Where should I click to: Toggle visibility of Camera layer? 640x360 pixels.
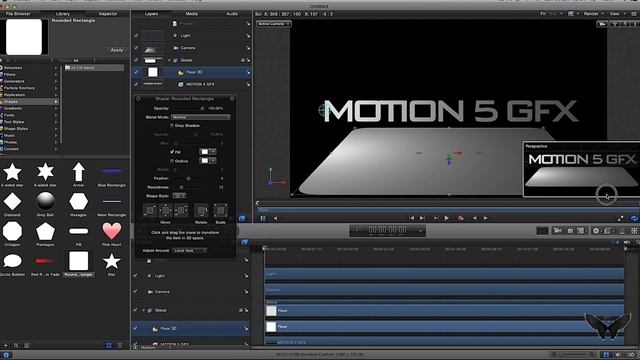[136, 48]
